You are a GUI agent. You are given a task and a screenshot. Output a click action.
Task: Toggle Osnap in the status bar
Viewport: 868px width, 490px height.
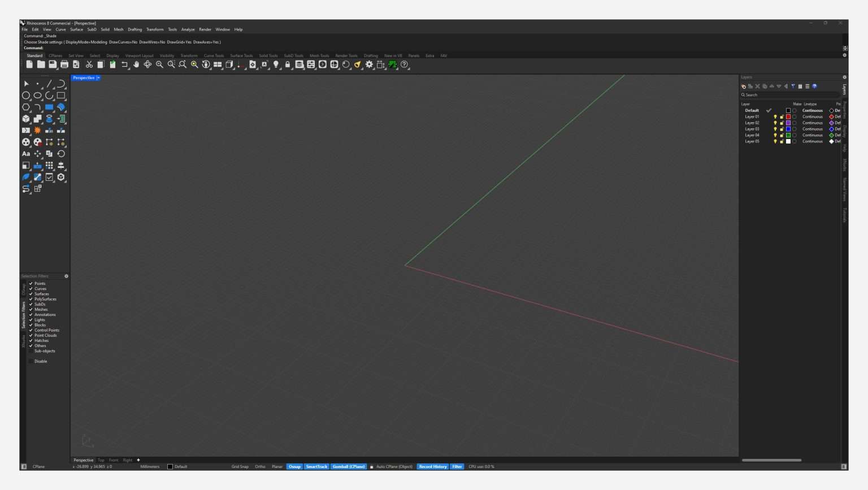pos(294,467)
